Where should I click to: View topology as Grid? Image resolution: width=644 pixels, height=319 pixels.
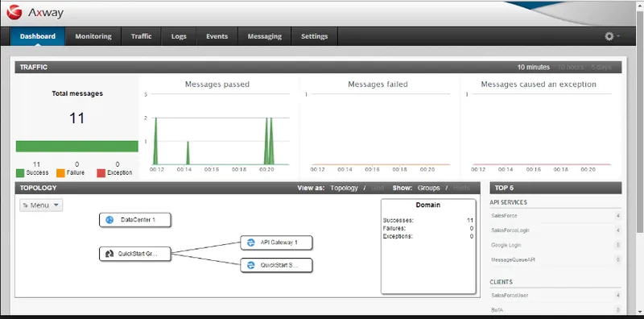378,188
